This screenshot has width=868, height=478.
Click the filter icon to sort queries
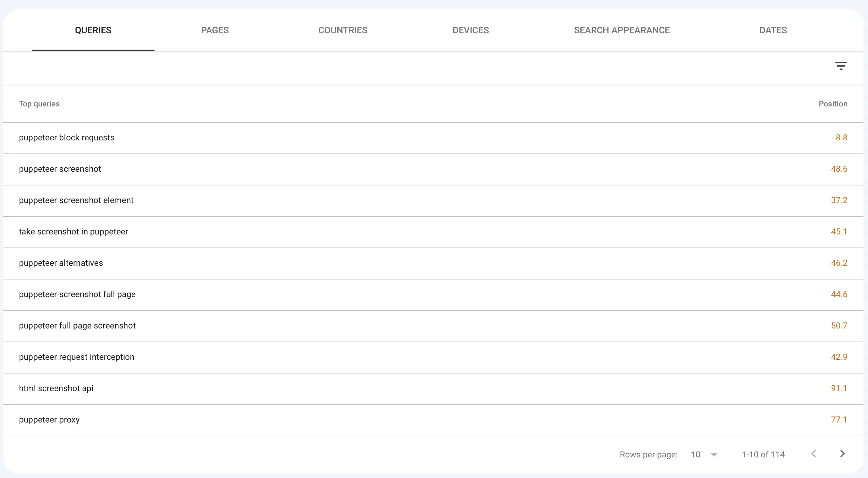coord(841,65)
